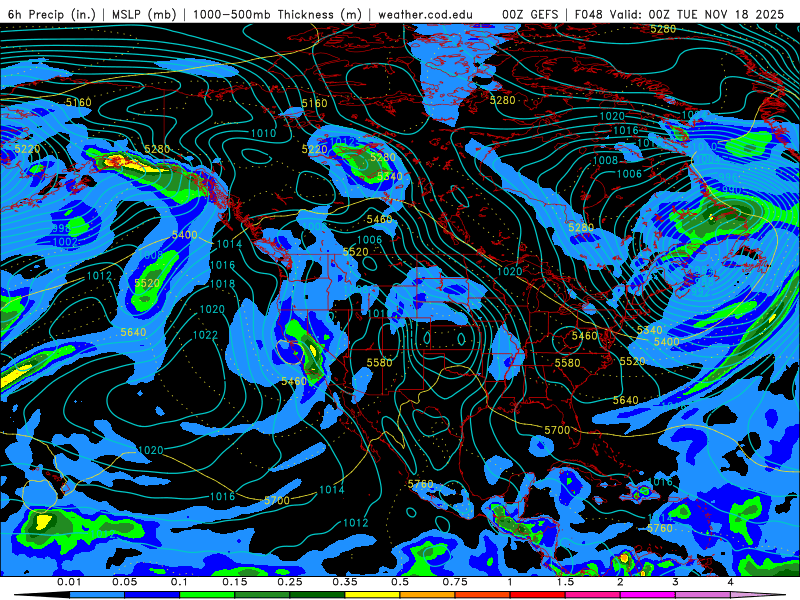800x600 pixels.
Task: Click the '6h Precip (in.)' title text
Action: pos(52,14)
